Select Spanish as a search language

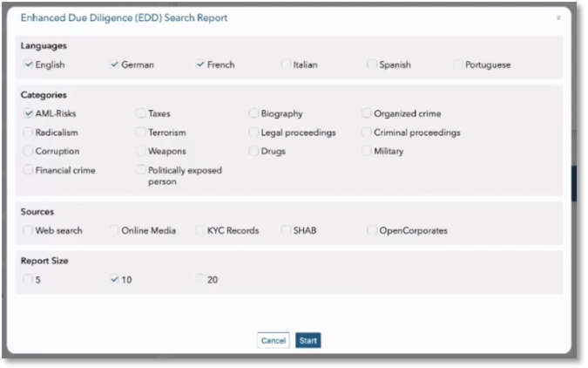372,65
